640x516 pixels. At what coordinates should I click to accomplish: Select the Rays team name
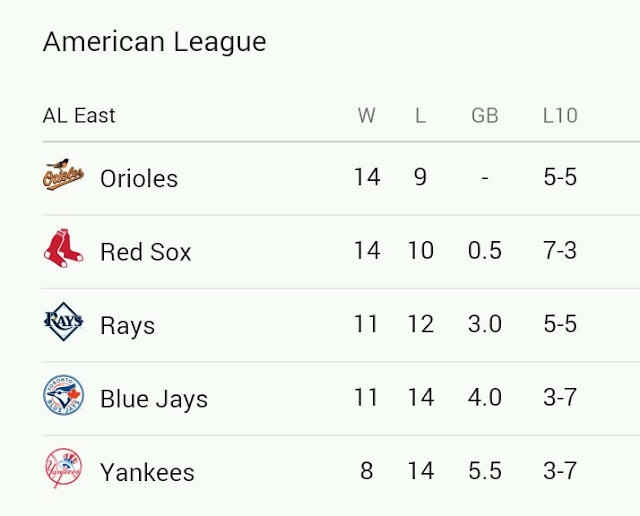(x=128, y=326)
